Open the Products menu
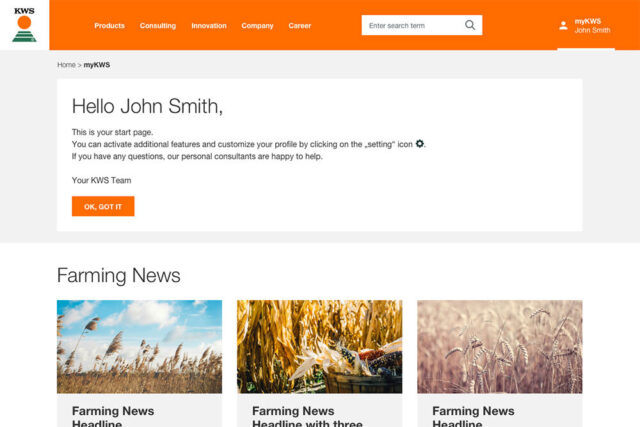 pos(109,26)
